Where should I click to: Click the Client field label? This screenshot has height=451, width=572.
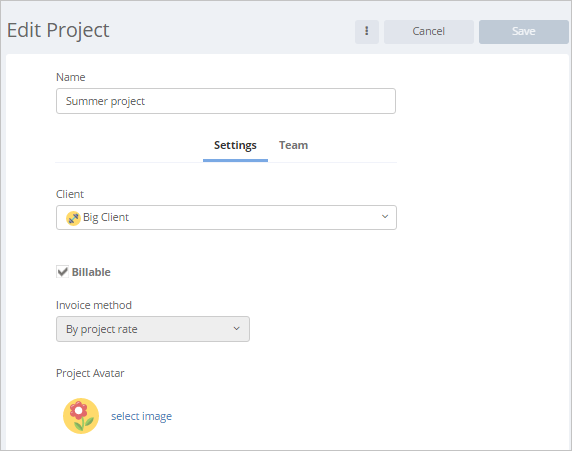point(70,194)
